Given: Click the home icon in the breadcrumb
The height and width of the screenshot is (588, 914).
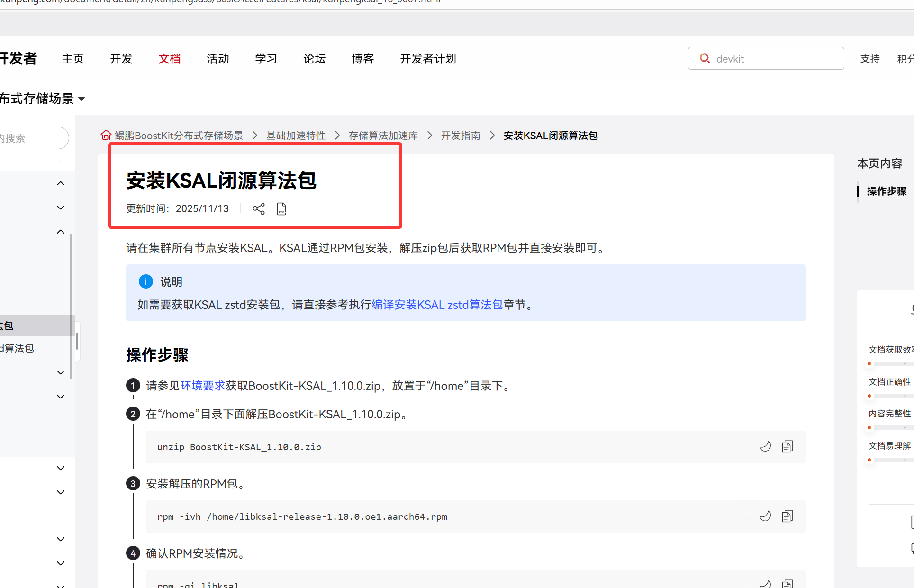Looking at the screenshot, I should point(106,136).
